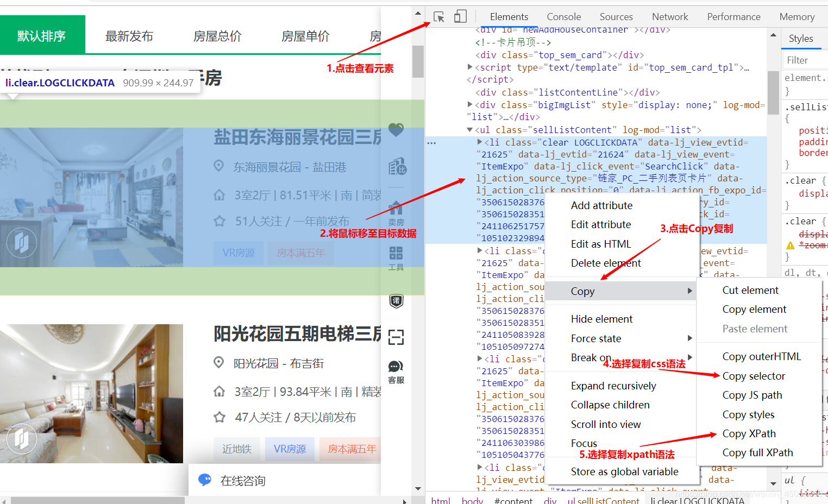Screen dimensions: 828x504
Task: Switch to the Console tab
Action: 563,17
